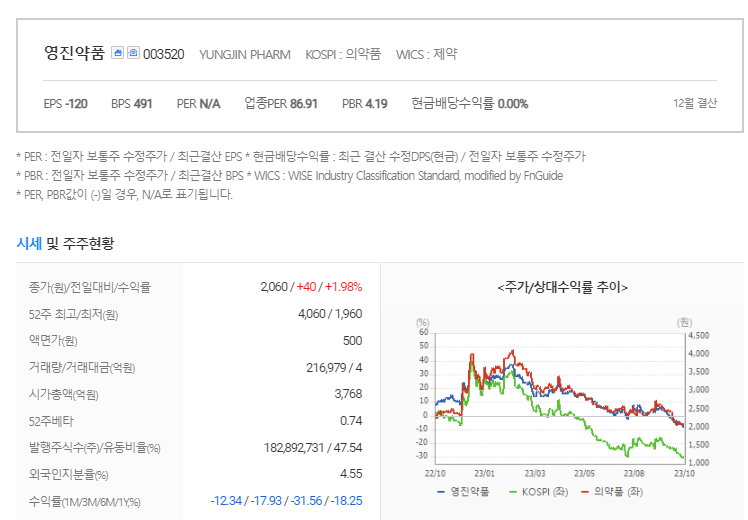Select the 액면가(원) row label
This screenshot has height=520, width=748.
pyautogui.click(x=53, y=341)
